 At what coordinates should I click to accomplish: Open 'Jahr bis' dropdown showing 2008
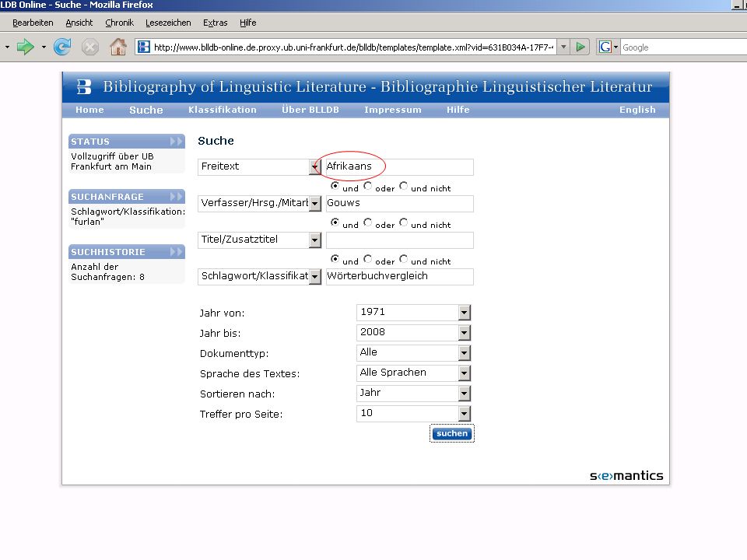[x=464, y=333]
